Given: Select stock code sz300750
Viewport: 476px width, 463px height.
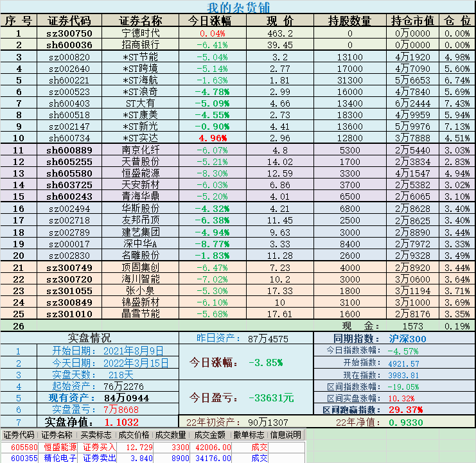Looking at the screenshot, I should [x=69, y=33].
